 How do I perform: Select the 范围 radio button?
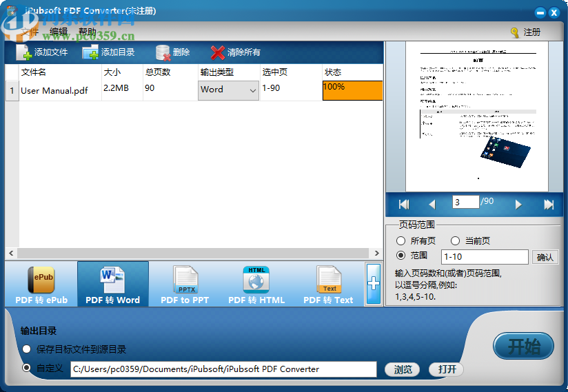[x=400, y=256]
